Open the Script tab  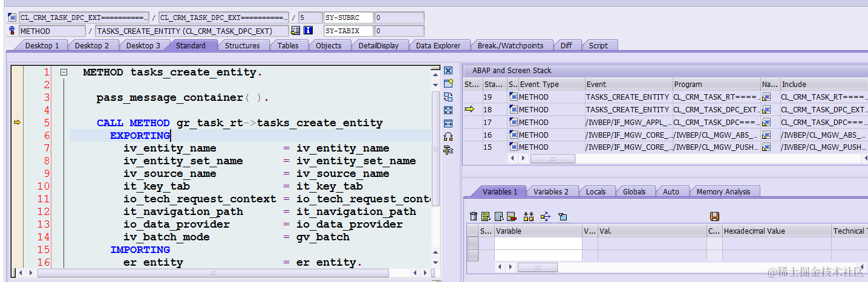click(598, 45)
